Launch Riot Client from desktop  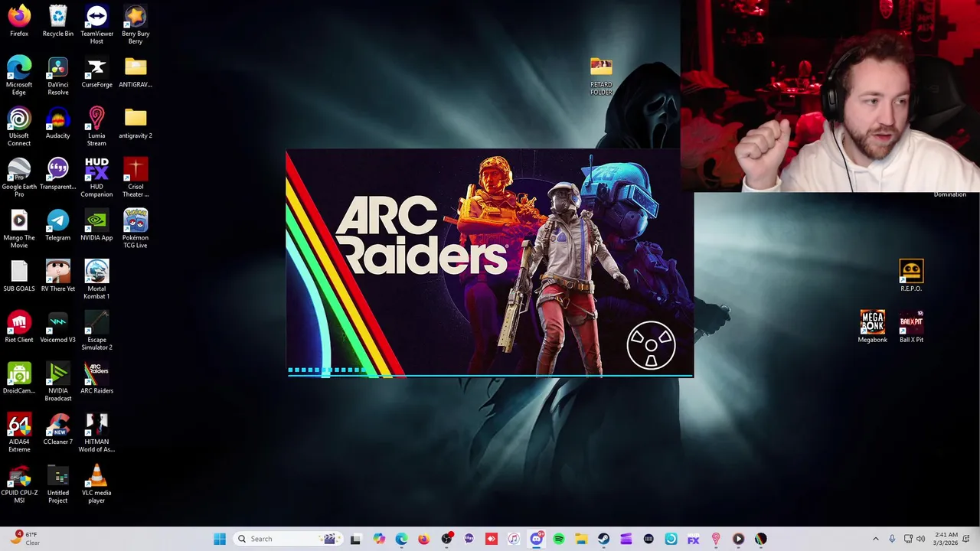pyautogui.click(x=19, y=328)
